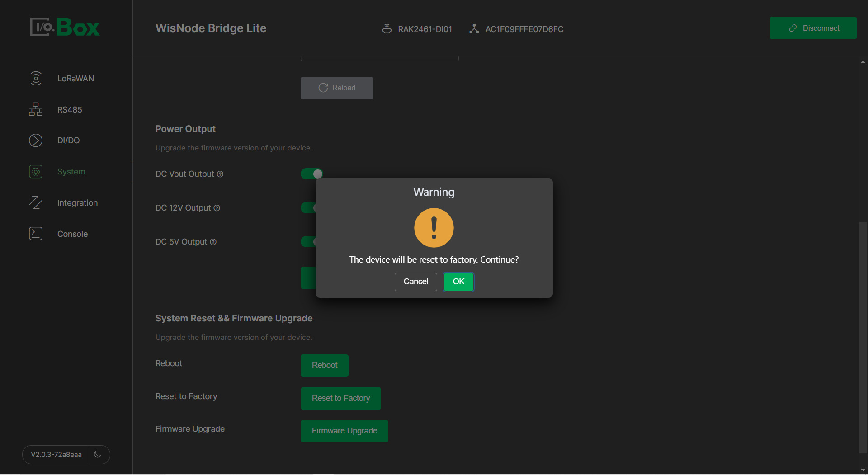Image resolution: width=868 pixels, height=475 pixels.
Task: Confirm factory reset with OK button
Action: coord(458,282)
